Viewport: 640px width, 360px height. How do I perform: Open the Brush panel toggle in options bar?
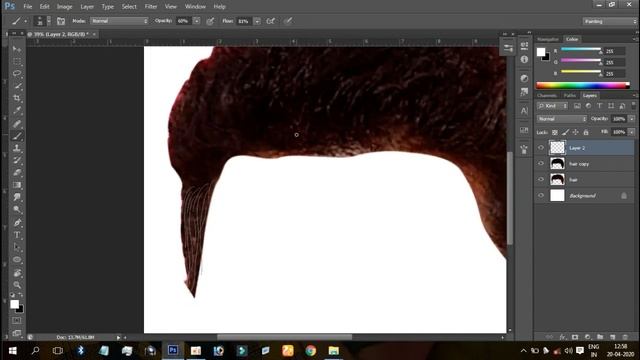(x=61, y=21)
